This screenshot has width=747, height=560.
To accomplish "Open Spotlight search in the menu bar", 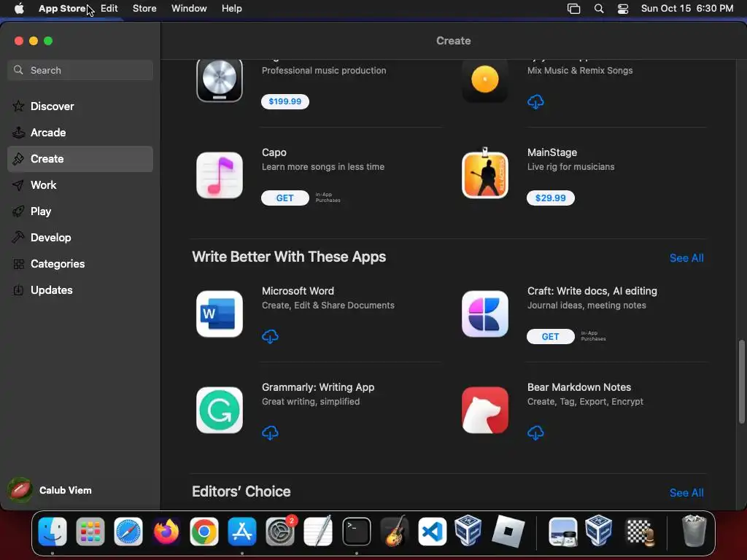I will coord(599,9).
